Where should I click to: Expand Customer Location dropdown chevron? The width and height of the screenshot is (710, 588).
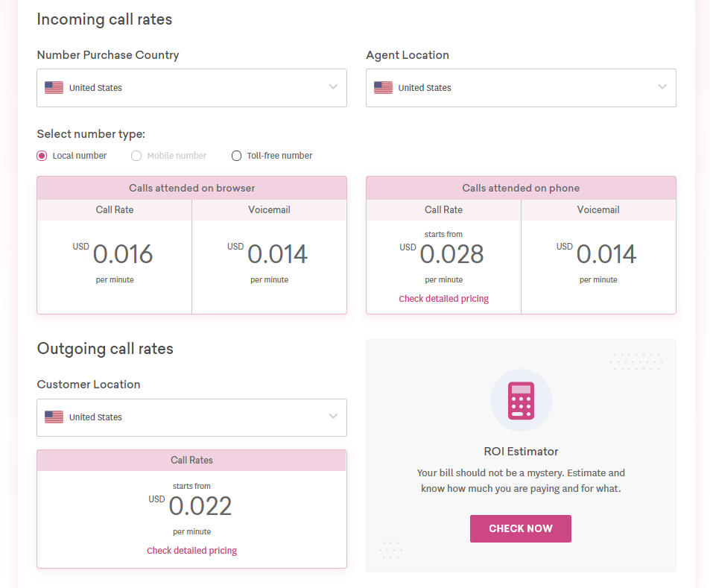point(333,417)
